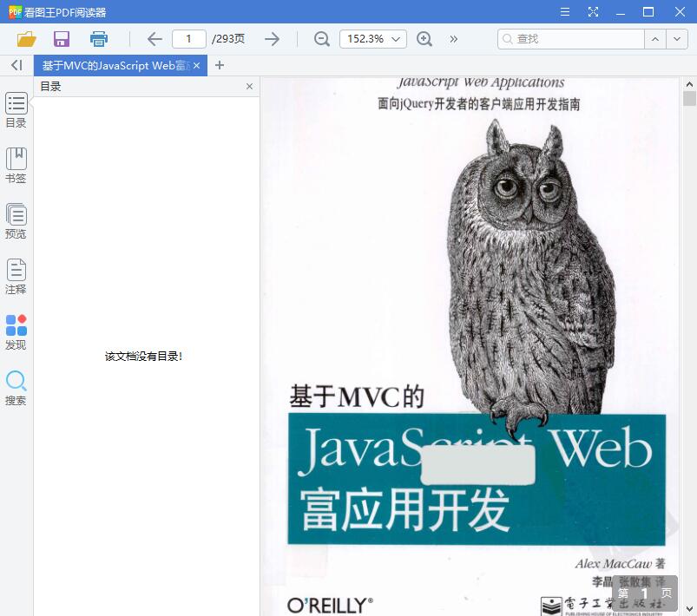
Task: Click the 富应用开发 title on the cover
Action: (404, 510)
